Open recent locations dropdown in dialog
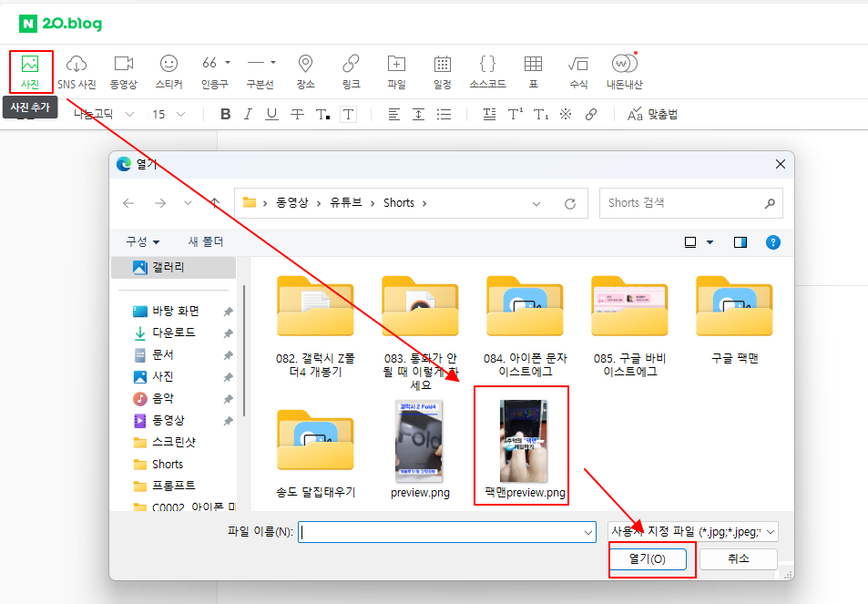This screenshot has height=604, width=868. click(x=189, y=203)
